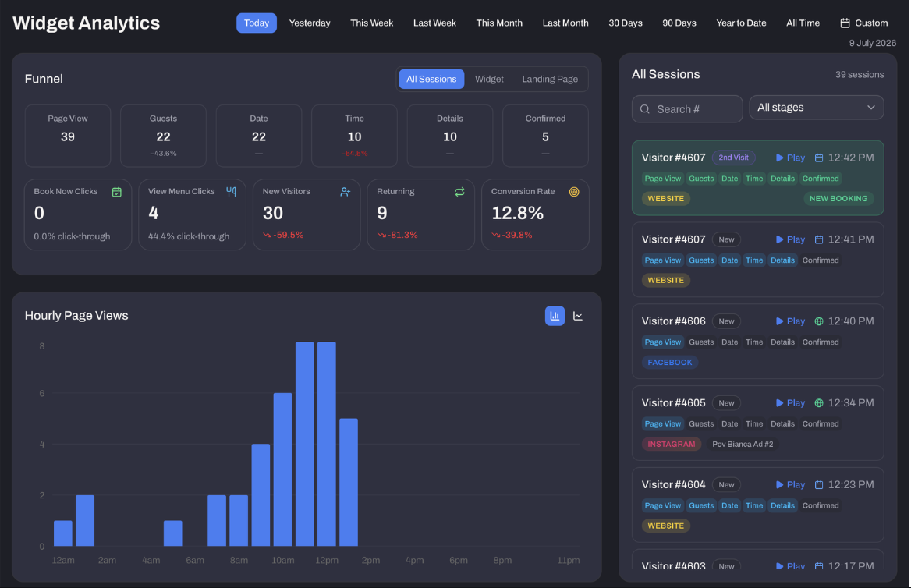Click calendar icon beside 12:41 PM

point(819,240)
